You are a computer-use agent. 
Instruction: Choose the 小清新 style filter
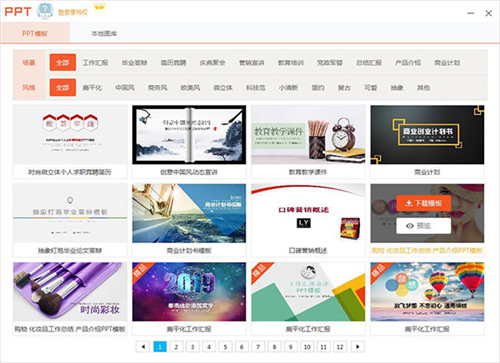click(288, 88)
